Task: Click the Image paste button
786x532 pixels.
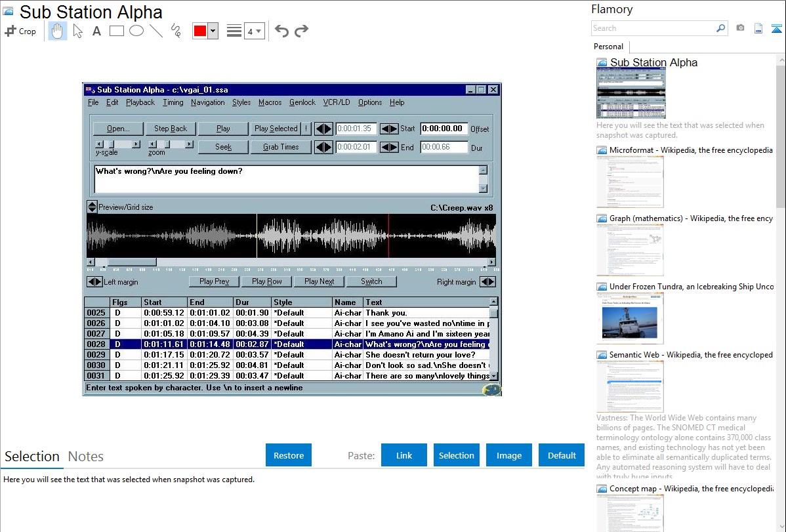Action: 508,455
